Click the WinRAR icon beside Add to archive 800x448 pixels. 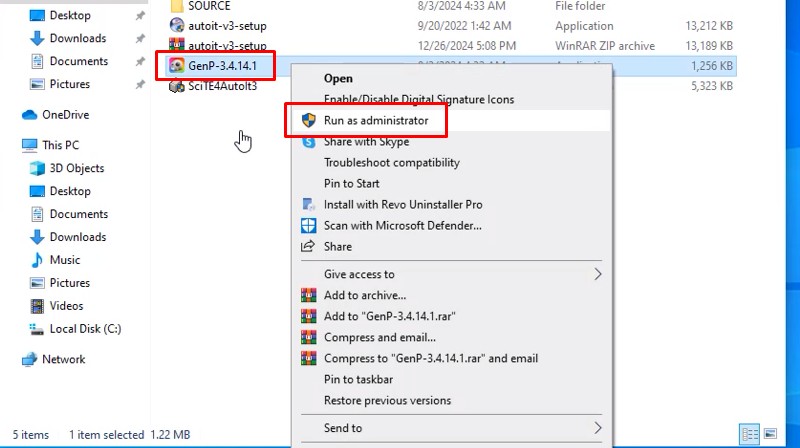pyautogui.click(x=308, y=296)
